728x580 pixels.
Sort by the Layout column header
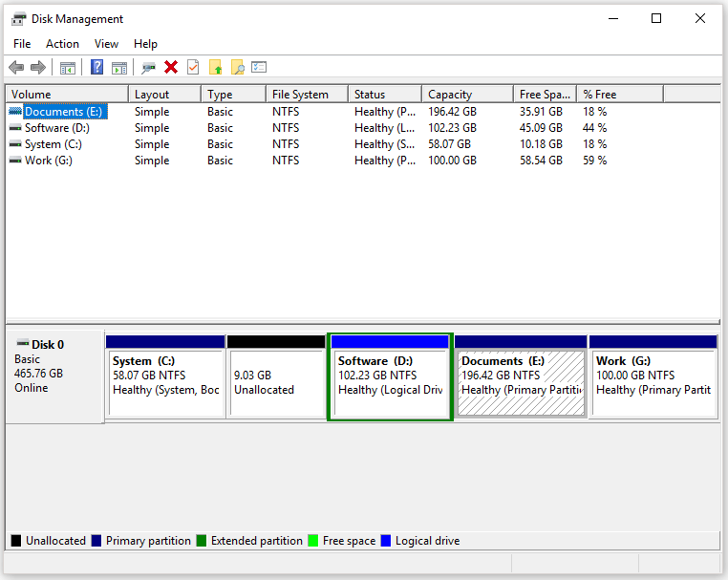coord(165,95)
